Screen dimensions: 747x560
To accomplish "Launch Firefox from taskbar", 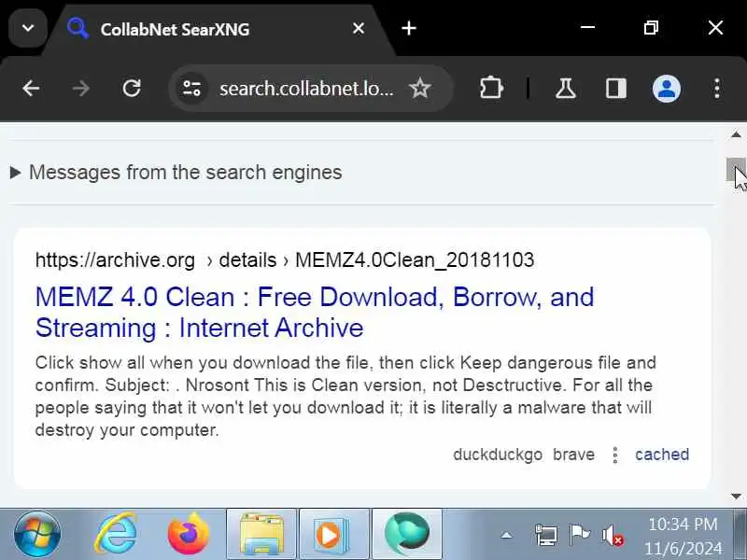I will [x=189, y=534].
